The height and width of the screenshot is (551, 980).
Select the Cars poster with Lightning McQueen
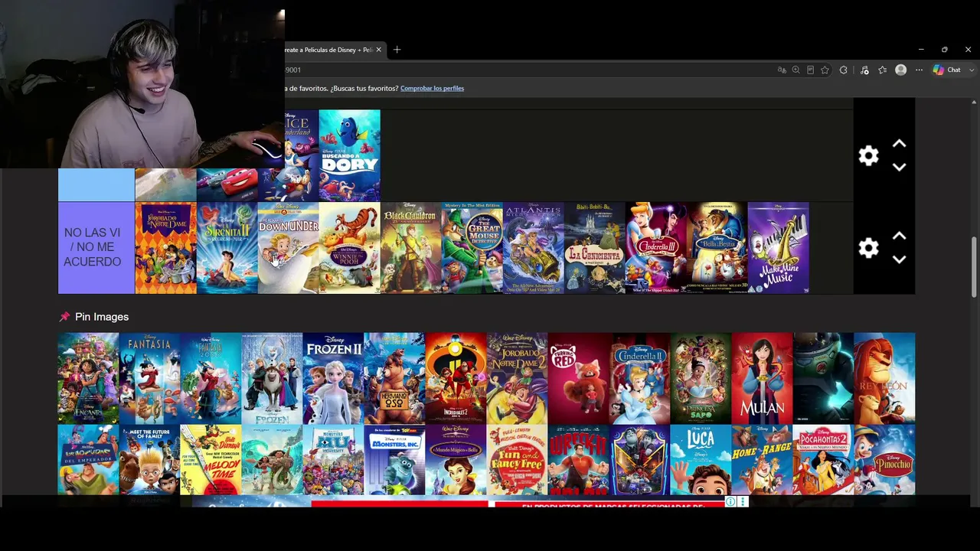227,185
